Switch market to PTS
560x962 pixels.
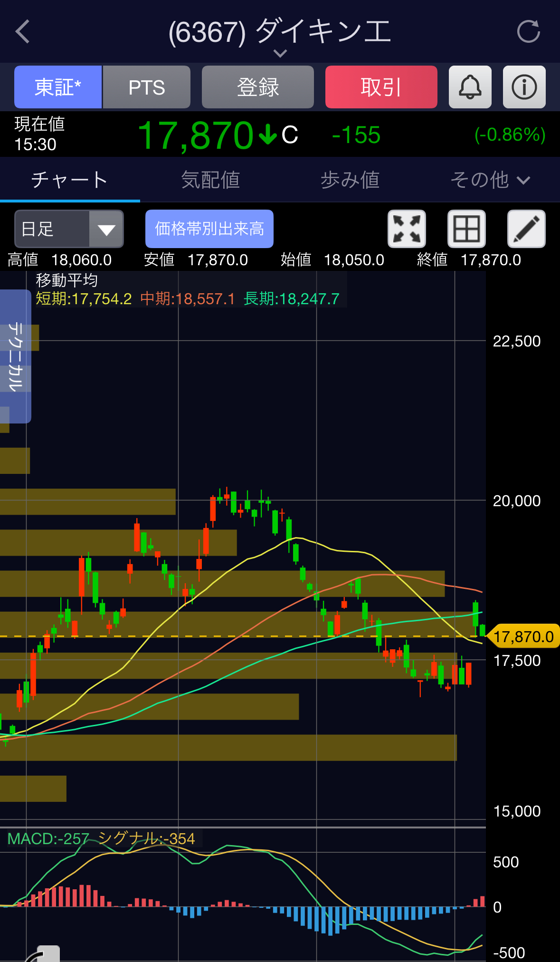(147, 87)
